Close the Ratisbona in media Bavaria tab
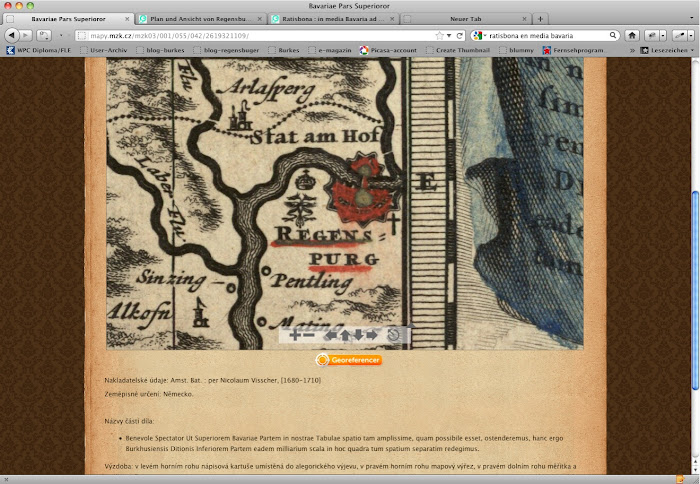 [x=392, y=19]
